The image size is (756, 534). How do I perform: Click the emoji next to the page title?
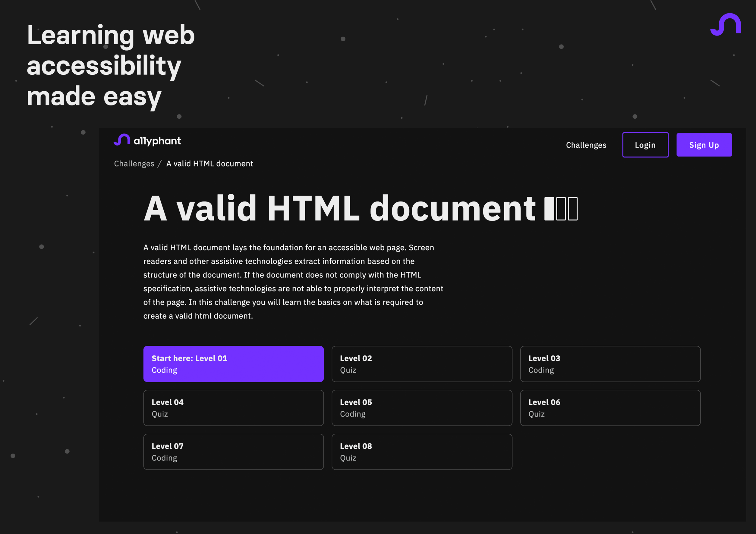560,208
